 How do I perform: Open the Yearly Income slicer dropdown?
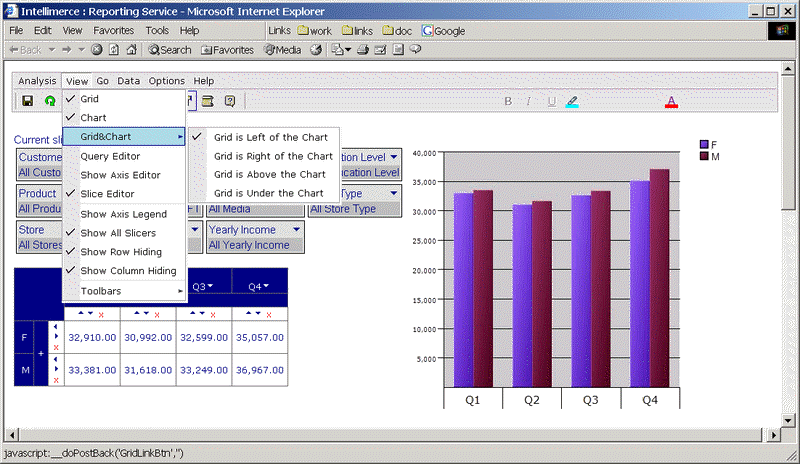click(296, 229)
